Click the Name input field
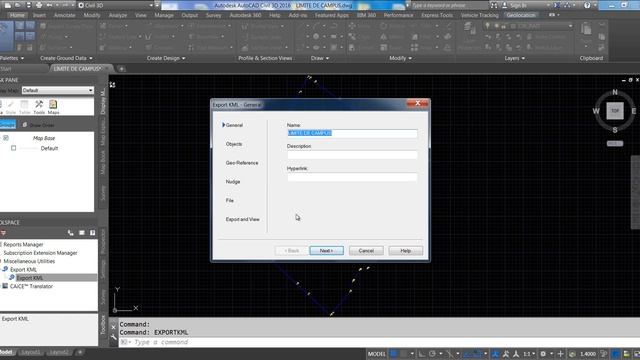This screenshot has height=360, width=640. coord(352,133)
